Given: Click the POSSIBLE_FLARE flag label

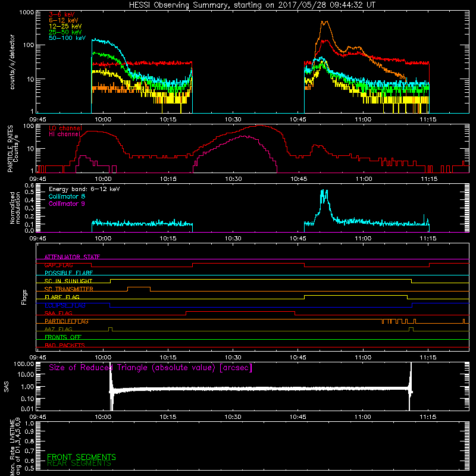Looking at the screenshot, I should click(68, 273).
